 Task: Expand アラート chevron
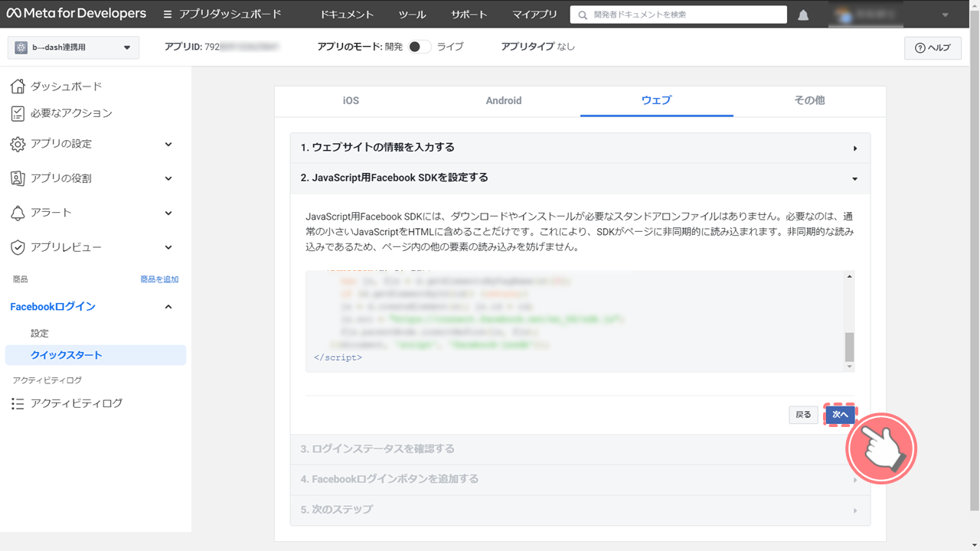click(x=168, y=213)
